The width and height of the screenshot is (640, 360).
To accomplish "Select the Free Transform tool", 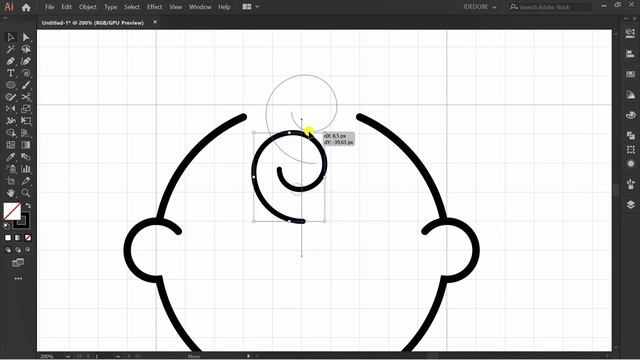I will 26,121.
